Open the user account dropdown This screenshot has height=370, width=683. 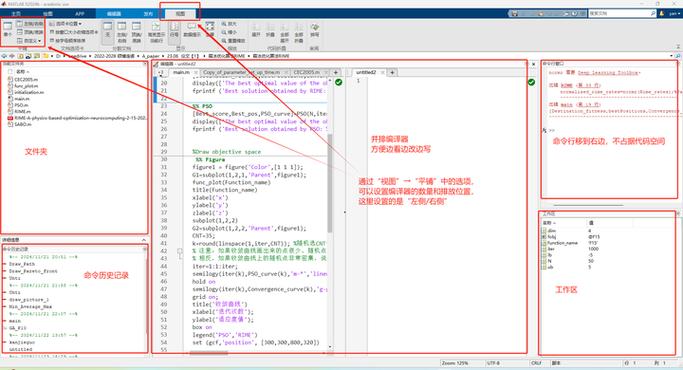pos(674,14)
